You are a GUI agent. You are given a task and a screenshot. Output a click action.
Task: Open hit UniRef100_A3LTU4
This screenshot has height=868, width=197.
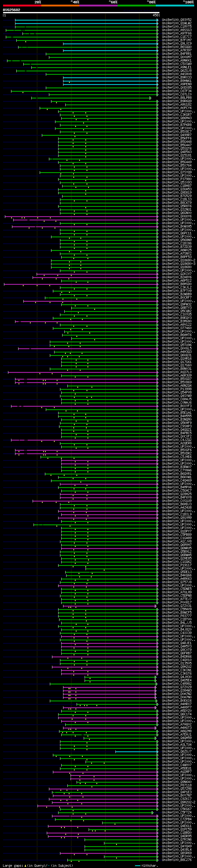(x=177, y=745)
